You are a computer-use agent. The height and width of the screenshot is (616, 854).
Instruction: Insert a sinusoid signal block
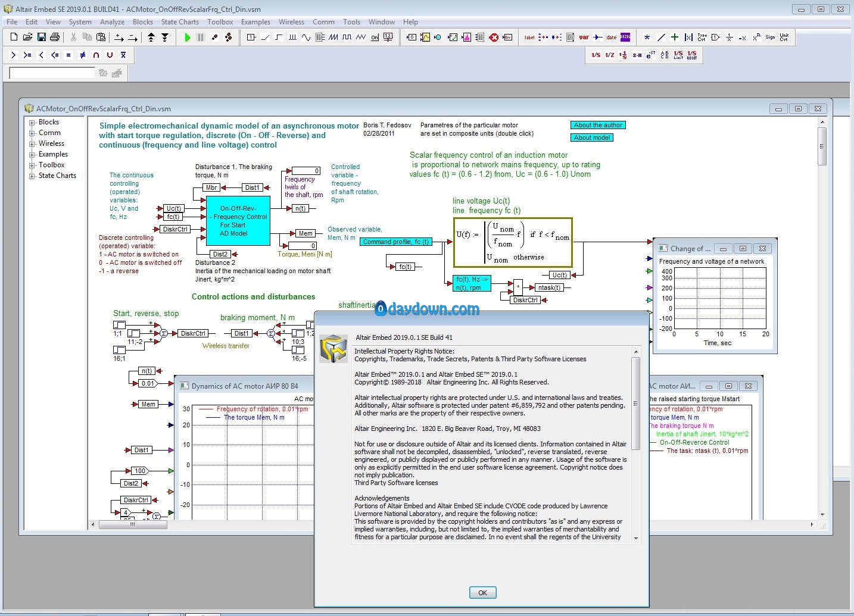tap(306, 37)
